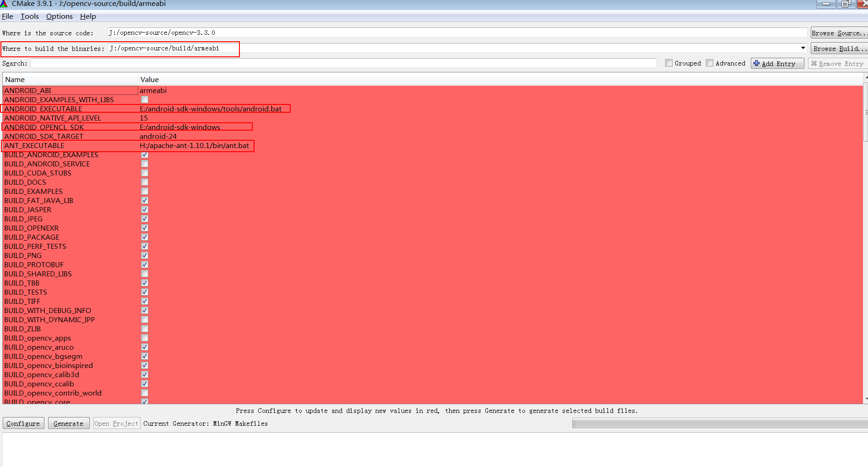Click the Browse Build button
This screenshot has height=467, width=868.
(x=839, y=49)
